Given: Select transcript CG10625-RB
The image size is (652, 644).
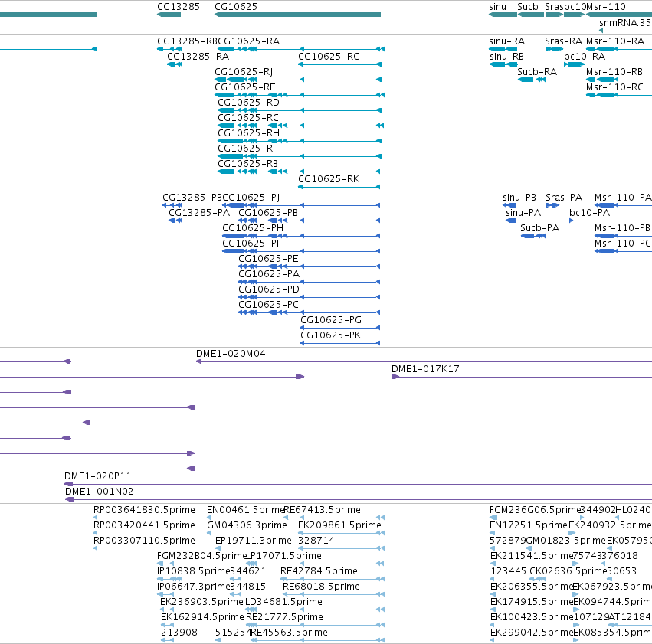Looking at the screenshot, I should [x=247, y=164].
